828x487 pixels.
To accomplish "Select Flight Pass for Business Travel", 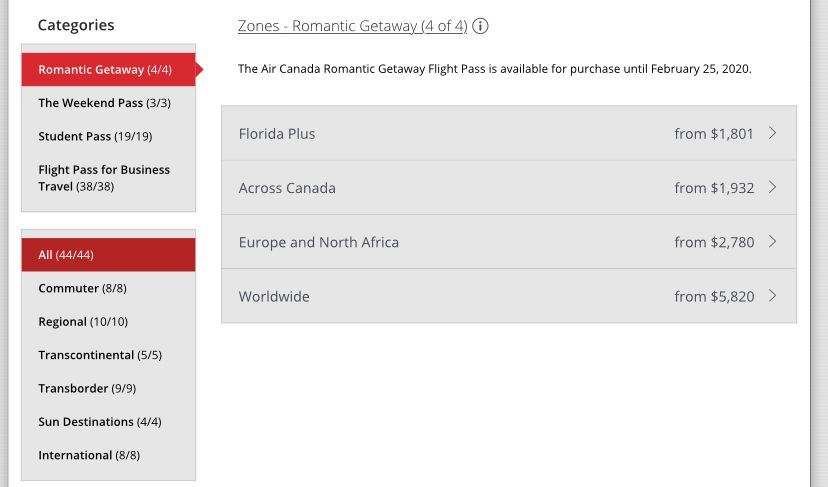I will [104, 178].
